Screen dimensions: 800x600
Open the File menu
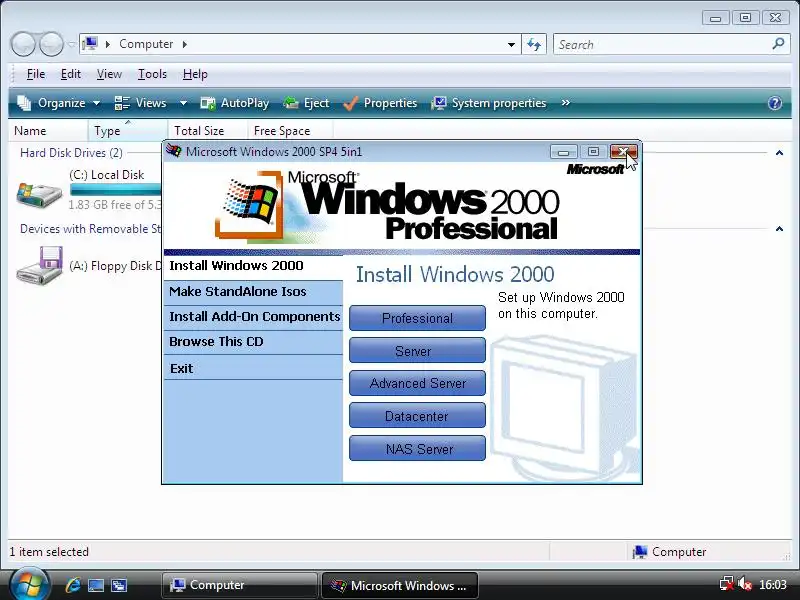tap(36, 74)
